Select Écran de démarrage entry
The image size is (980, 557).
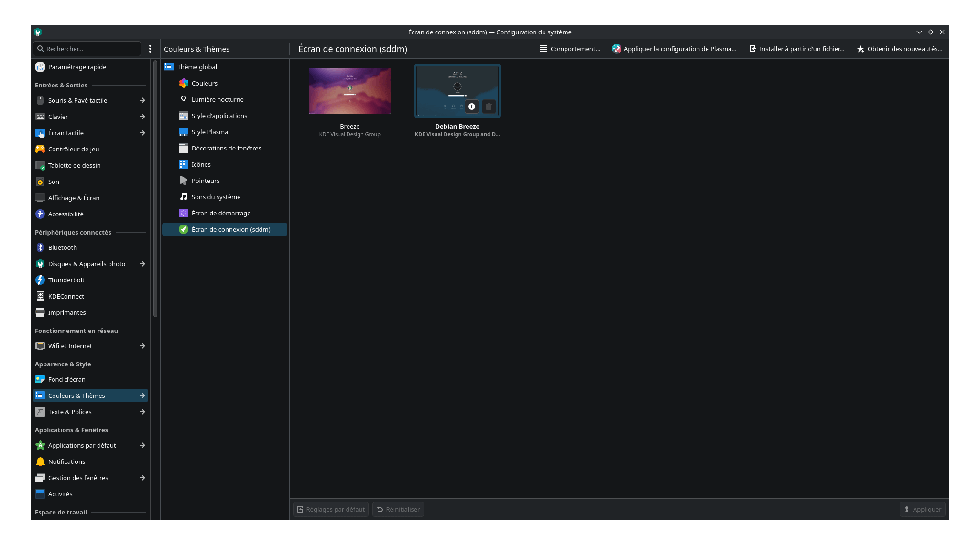click(x=225, y=213)
